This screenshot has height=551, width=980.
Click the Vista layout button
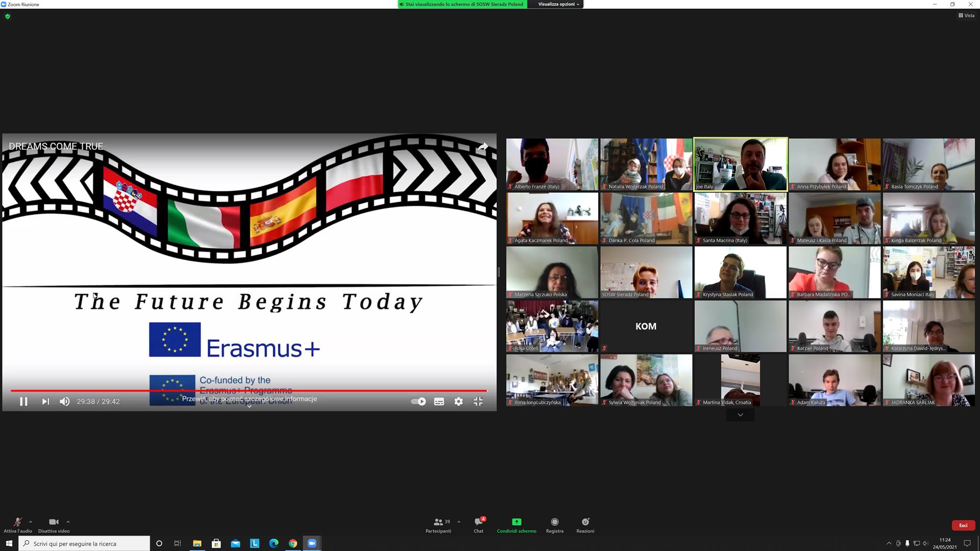pos(966,15)
